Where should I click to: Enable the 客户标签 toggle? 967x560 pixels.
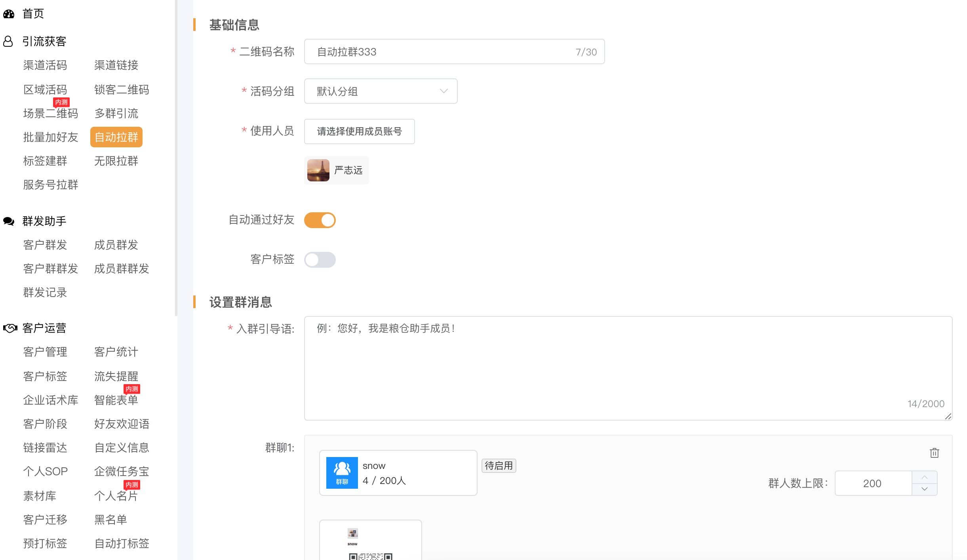pyautogui.click(x=320, y=259)
